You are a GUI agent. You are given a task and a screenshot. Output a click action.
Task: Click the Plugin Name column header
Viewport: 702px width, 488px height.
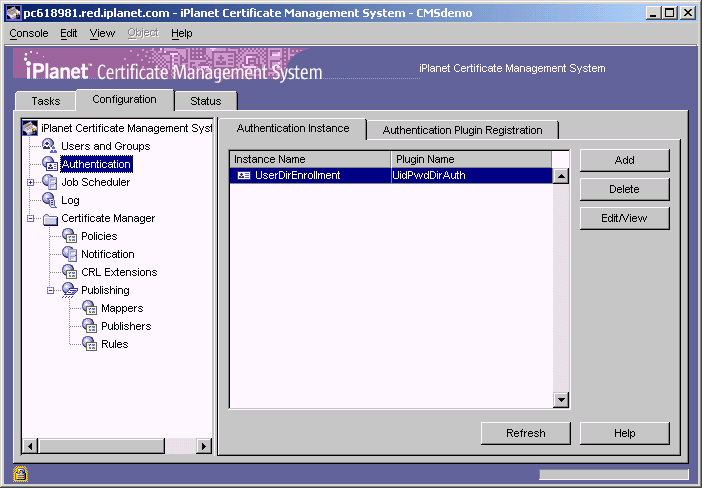coord(471,159)
